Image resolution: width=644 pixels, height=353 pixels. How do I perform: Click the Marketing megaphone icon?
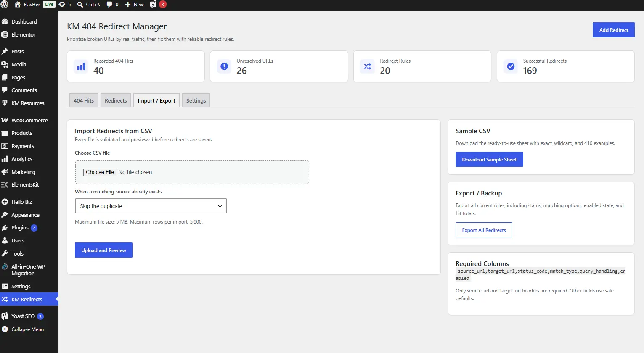5,172
